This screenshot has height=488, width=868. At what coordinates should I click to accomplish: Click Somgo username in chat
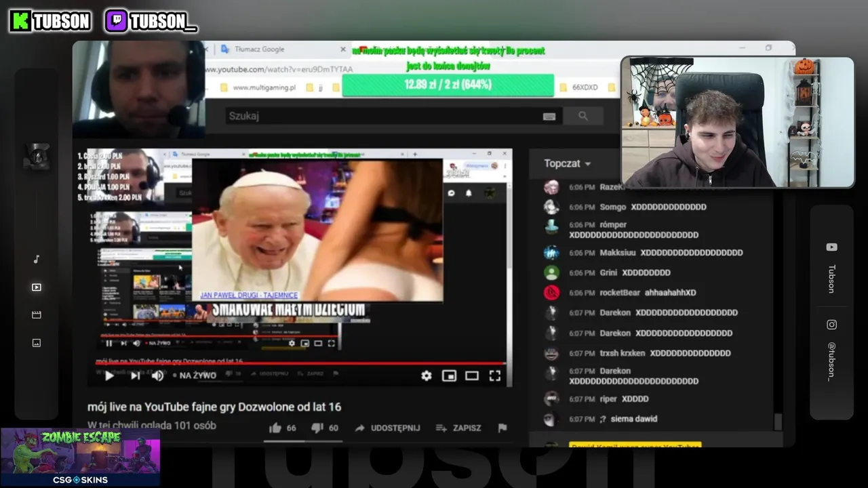click(x=613, y=207)
